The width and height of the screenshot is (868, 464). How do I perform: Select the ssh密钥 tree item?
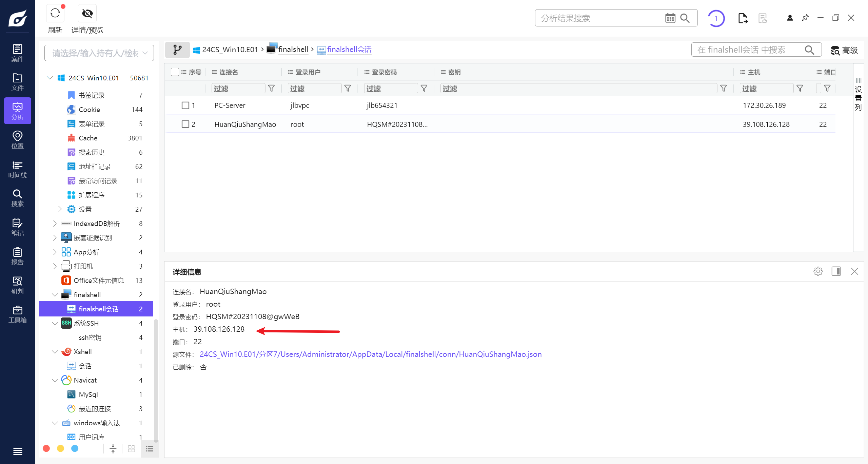pos(90,337)
